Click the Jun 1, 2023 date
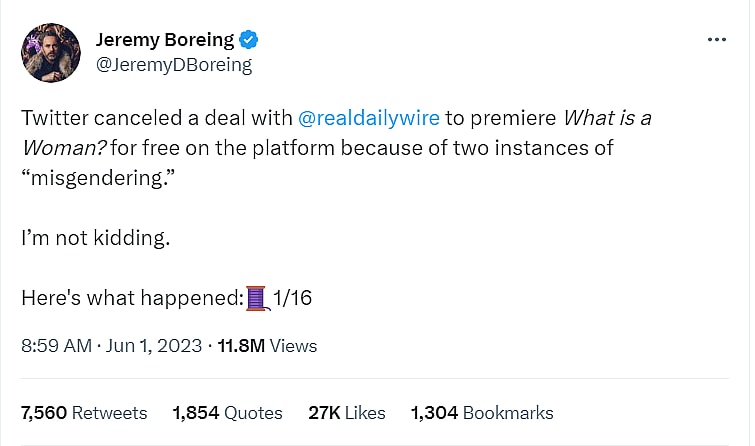 tap(152, 346)
